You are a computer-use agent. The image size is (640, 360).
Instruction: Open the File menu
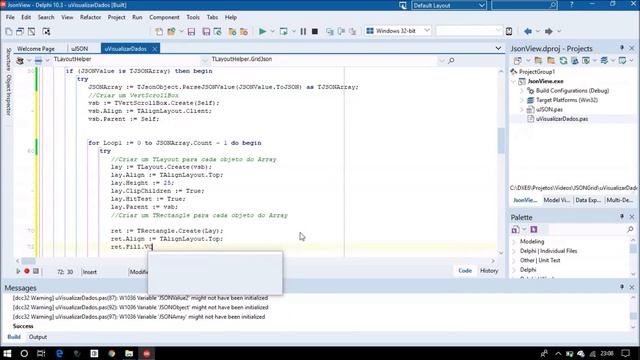(10, 17)
